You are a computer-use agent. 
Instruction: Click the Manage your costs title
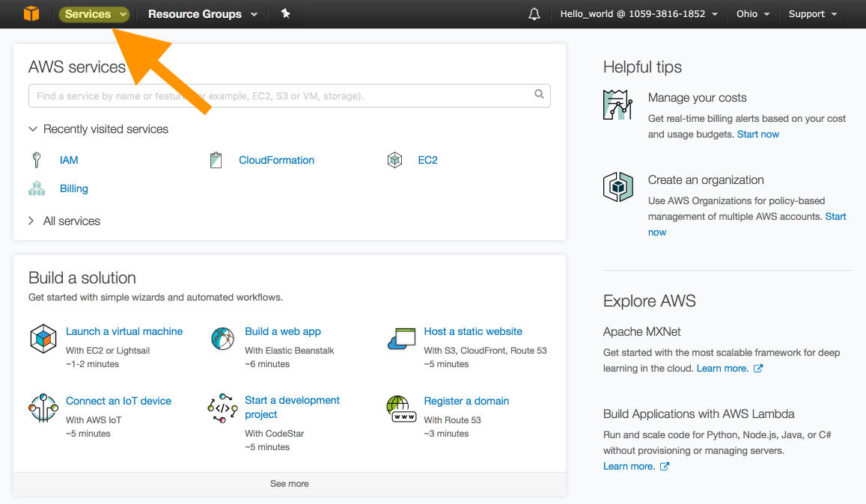pyautogui.click(x=697, y=98)
